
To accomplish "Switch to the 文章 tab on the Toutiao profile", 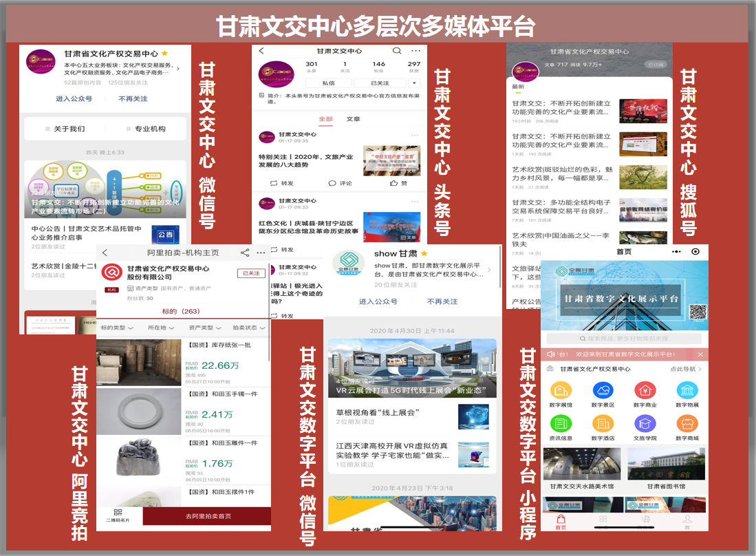I will click(x=353, y=118).
